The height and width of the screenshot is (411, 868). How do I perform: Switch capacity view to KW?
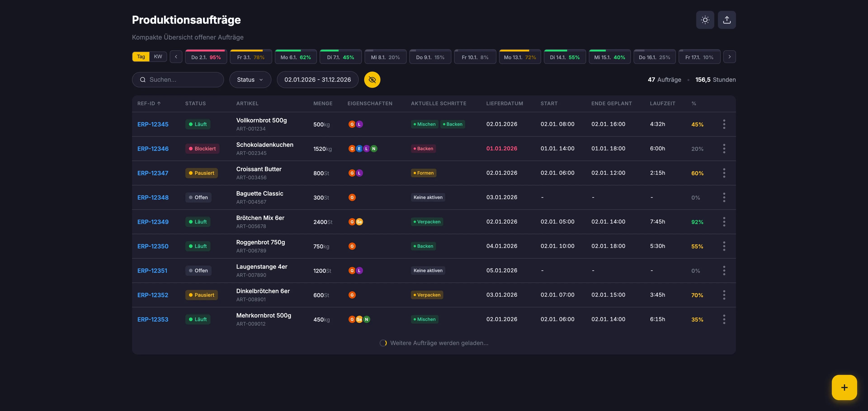(158, 56)
